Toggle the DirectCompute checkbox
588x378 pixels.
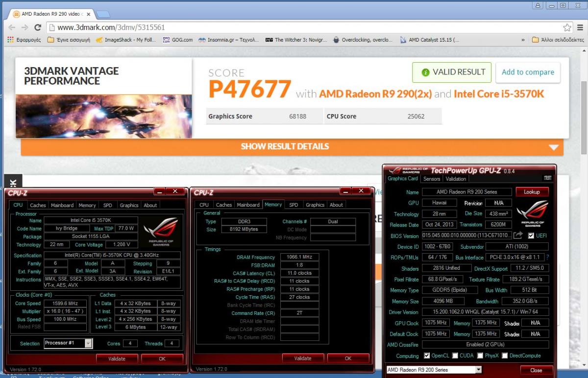pos(504,355)
